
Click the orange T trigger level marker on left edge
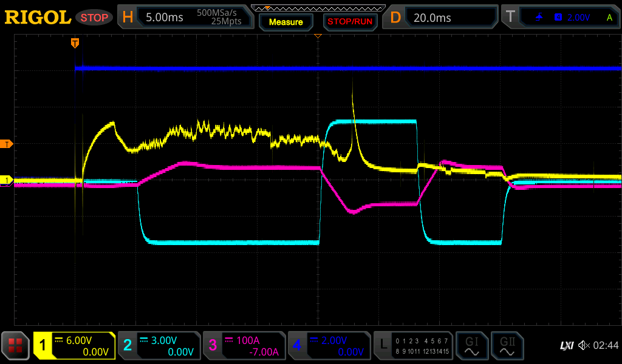[x=8, y=144]
